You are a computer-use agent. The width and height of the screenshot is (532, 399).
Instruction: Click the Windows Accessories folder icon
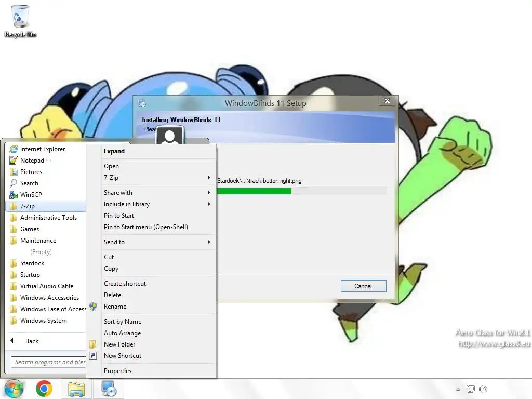(x=14, y=298)
